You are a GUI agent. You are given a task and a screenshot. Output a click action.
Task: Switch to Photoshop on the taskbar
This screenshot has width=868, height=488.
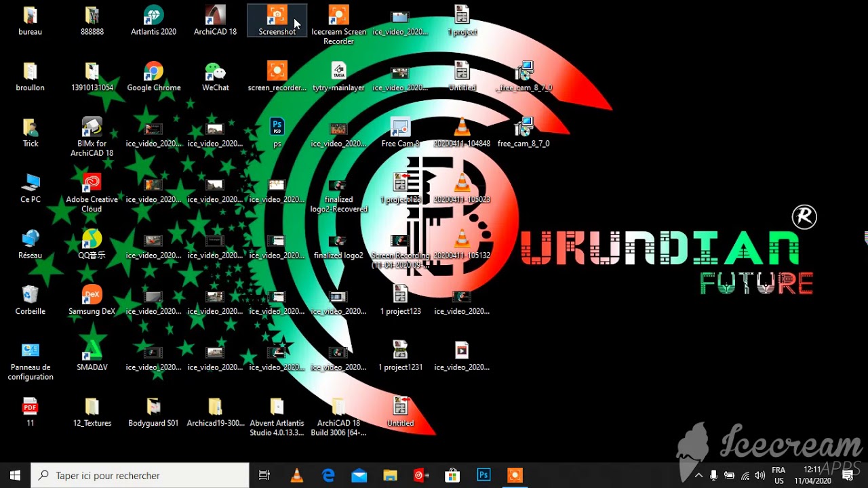coord(484,475)
